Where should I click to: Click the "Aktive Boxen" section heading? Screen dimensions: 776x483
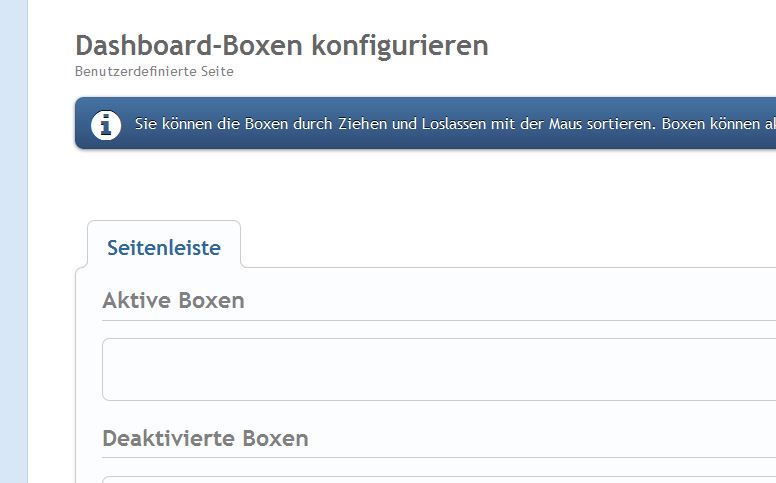coord(173,300)
